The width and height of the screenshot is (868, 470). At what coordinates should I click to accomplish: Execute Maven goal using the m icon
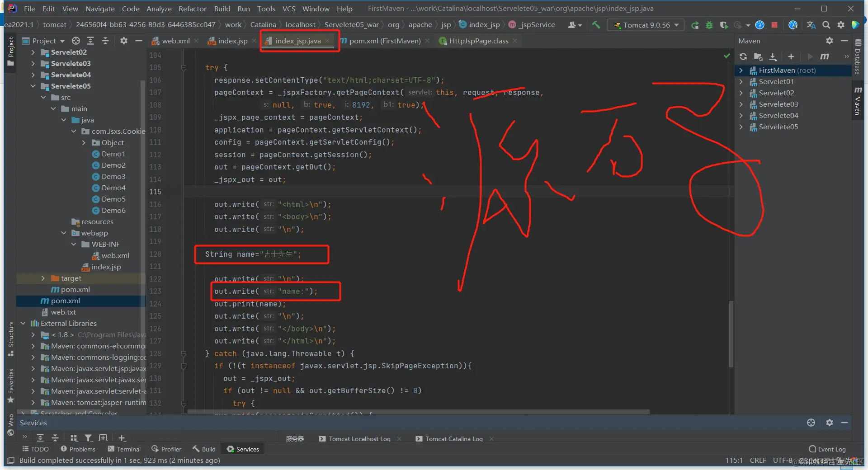coord(825,56)
